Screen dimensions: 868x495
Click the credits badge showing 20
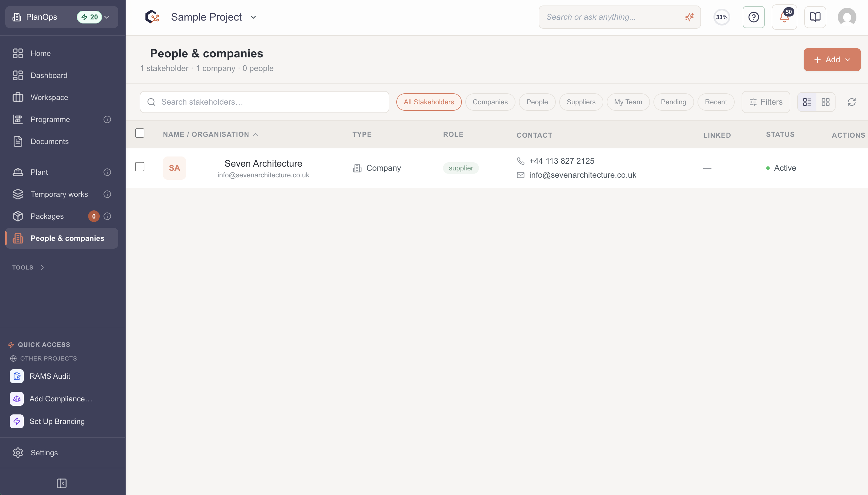coord(89,17)
